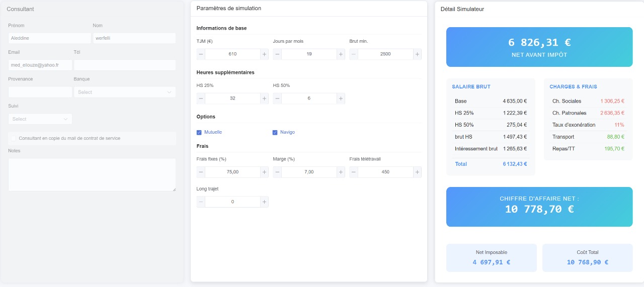Screen dimensions: 644x287
Task: Click the Détail Simulateur panel title
Action: pos(462,9)
